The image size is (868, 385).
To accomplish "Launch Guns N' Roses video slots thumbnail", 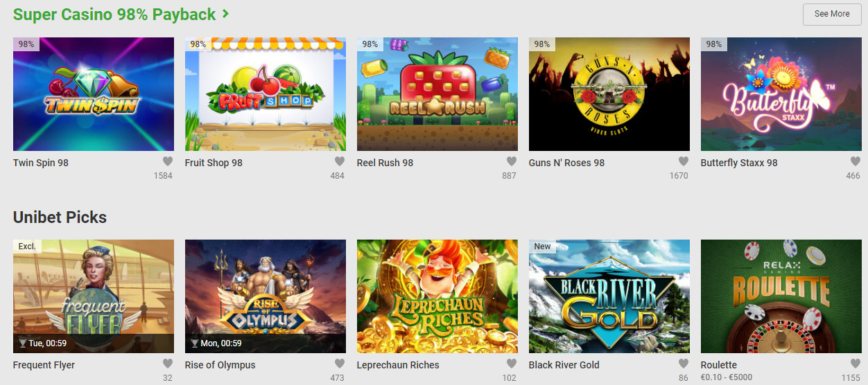I will [x=609, y=94].
